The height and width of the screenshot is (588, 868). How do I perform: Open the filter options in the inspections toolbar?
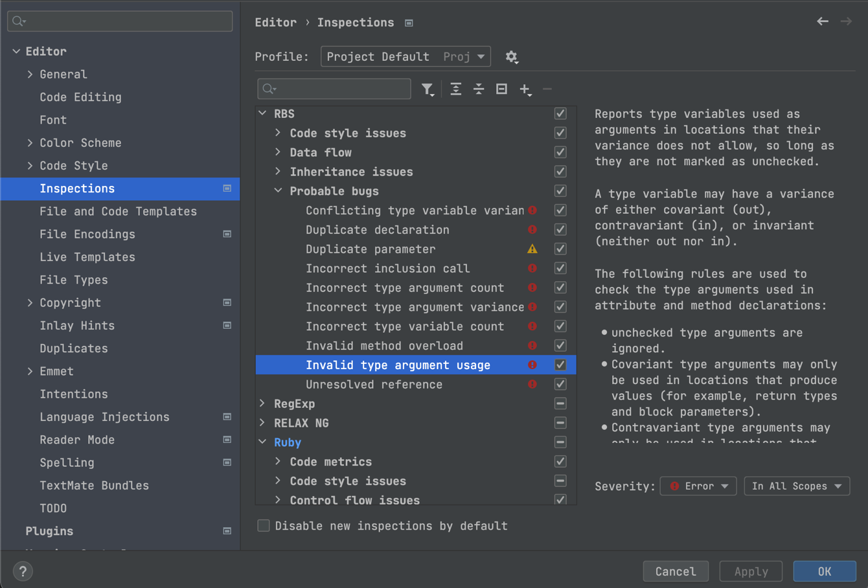428,89
